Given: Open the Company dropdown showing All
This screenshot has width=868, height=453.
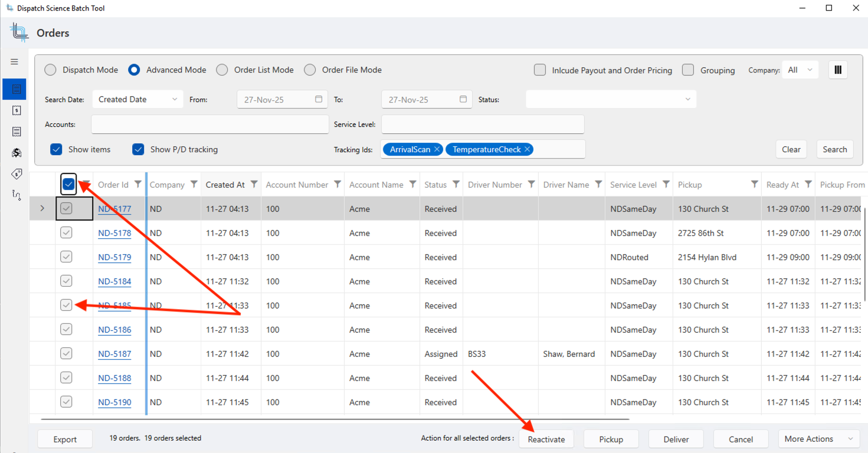Looking at the screenshot, I should pyautogui.click(x=800, y=70).
